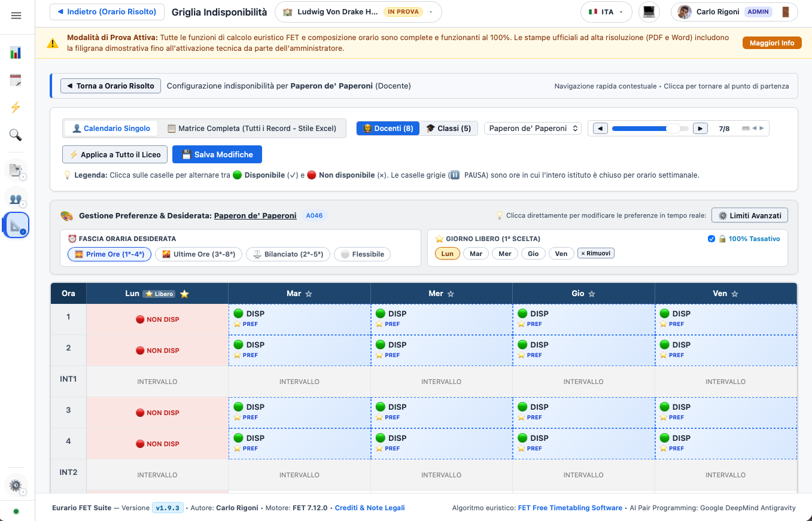Click the star icon in the Mar column header
The image size is (812, 521).
[x=309, y=294]
